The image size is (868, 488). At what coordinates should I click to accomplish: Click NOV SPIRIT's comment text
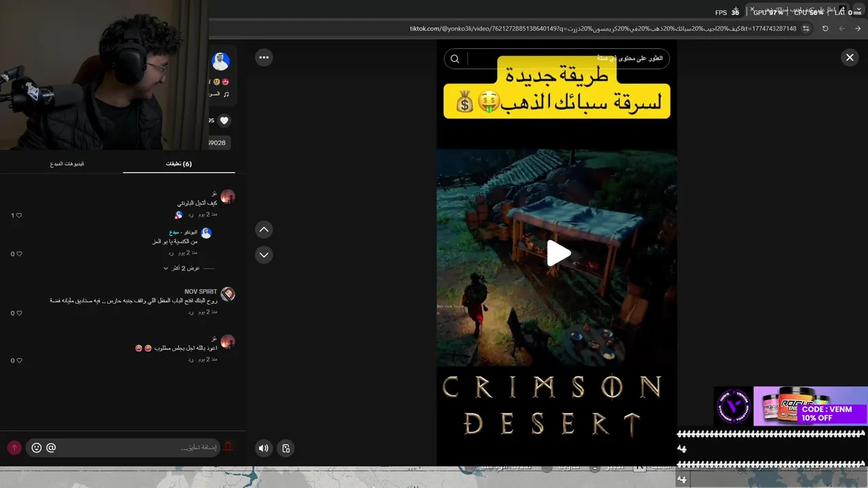pos(134,300)
